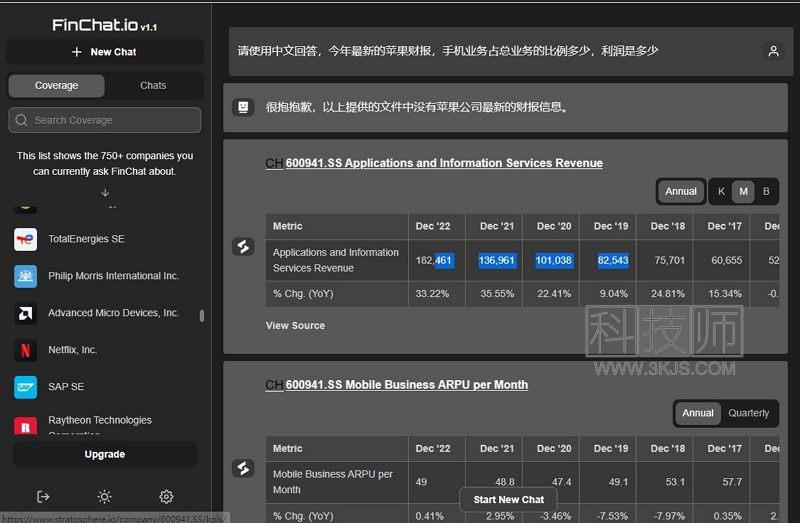
Task: Open 600941.SS Mobile Business ARPU per Month link
Action: coord(407,385)
